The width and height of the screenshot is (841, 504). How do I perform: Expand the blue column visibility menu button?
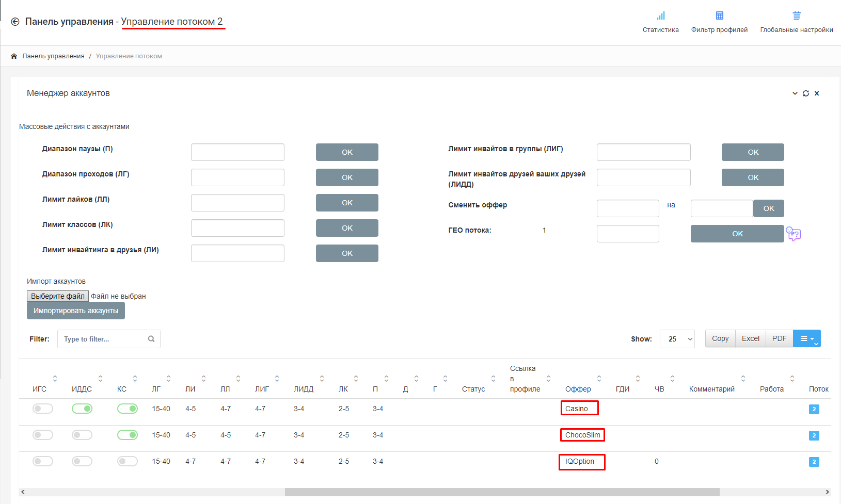806,339
